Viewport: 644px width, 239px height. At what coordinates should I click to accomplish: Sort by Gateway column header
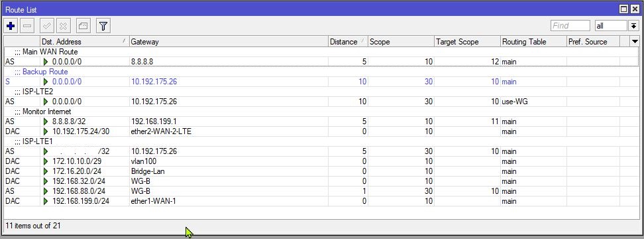click(x=229, y=42)
